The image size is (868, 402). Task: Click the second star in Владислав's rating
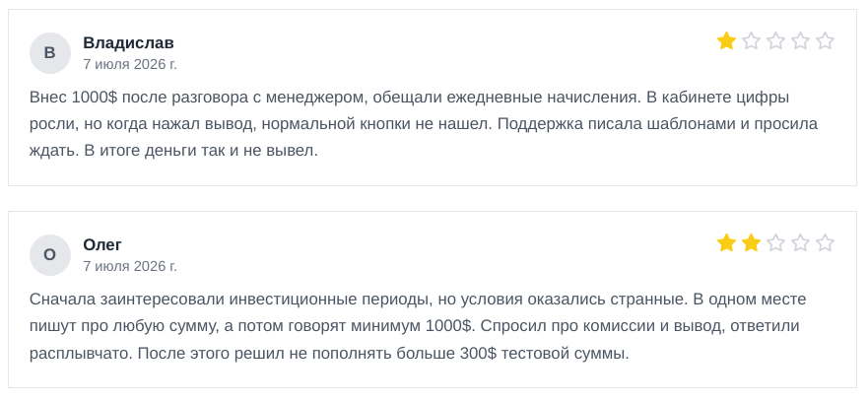[x=751, y=41]
